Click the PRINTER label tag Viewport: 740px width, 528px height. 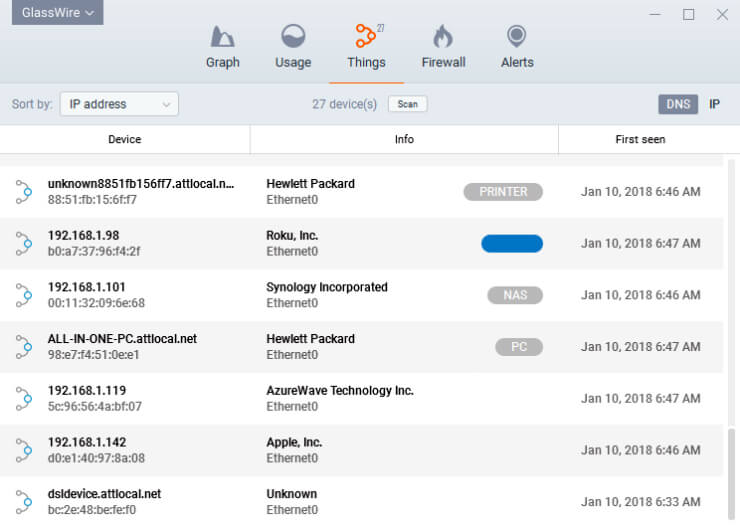[503, 192]
